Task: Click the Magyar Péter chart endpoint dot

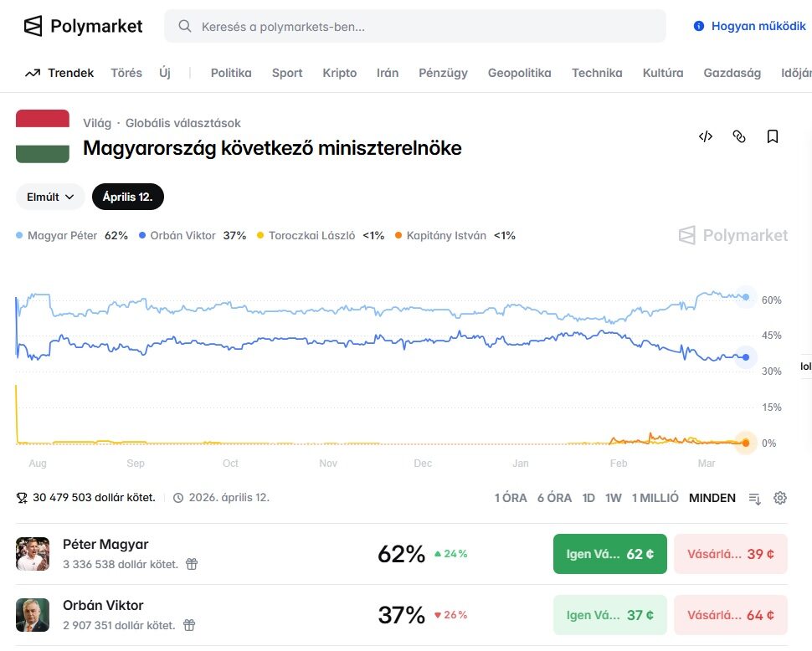Action: [x=746, y=297]
